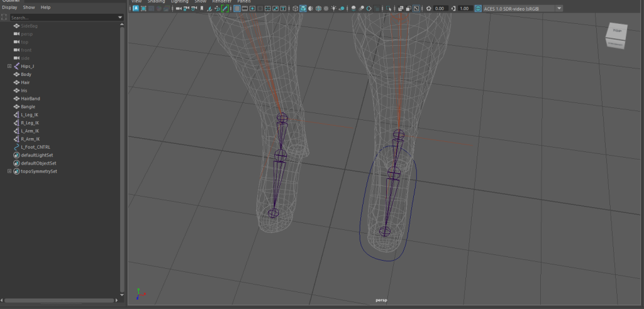The width and height of the screenshot is (644, 309).
Task: Toggle the use all lights bulb icon
Action: [334, 9]
